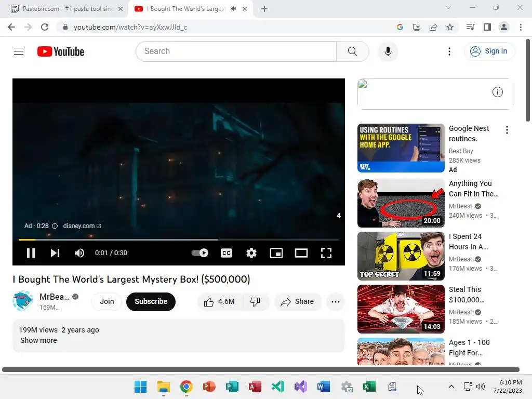Mute the player volume
Screen dimensions: 532x399
[x=79, y=253]
